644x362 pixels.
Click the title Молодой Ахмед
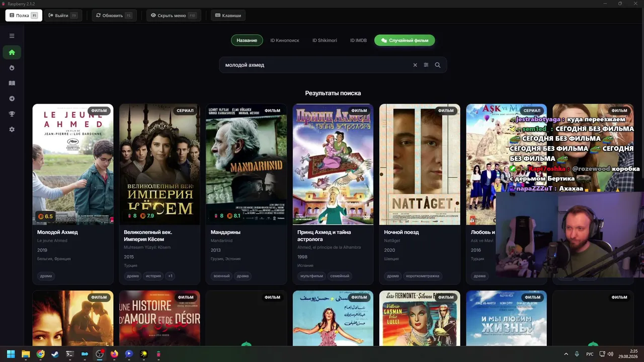[x=57, y=232]
